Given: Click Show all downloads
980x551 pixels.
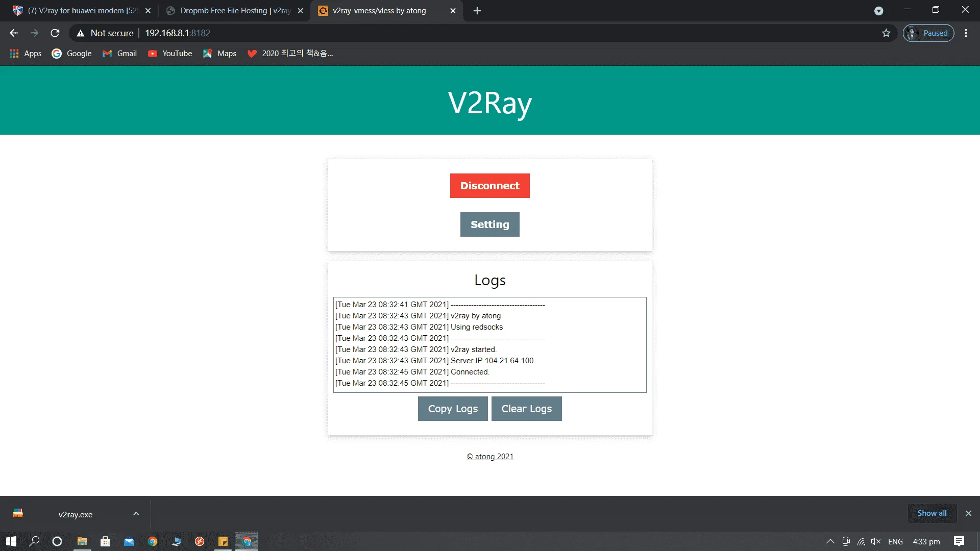Looking at the screenshot, I should 932,513.
